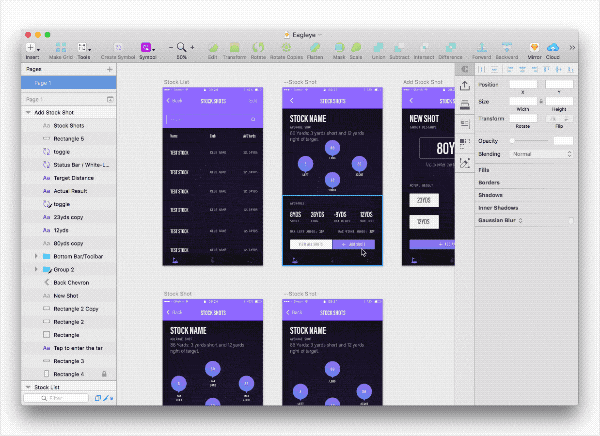Show more toolbar items with chevrons
Viewport: 600px width, 436px height.
pos(572,47)
